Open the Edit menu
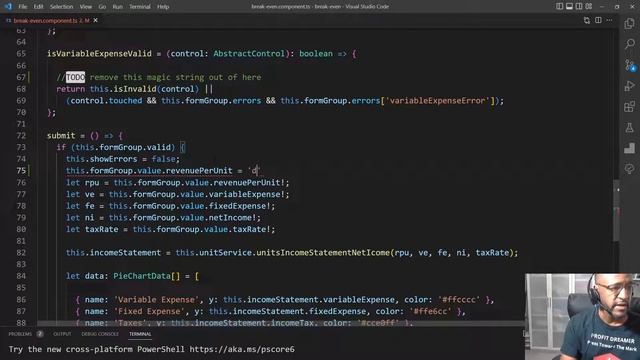 (x=38, y=7)
